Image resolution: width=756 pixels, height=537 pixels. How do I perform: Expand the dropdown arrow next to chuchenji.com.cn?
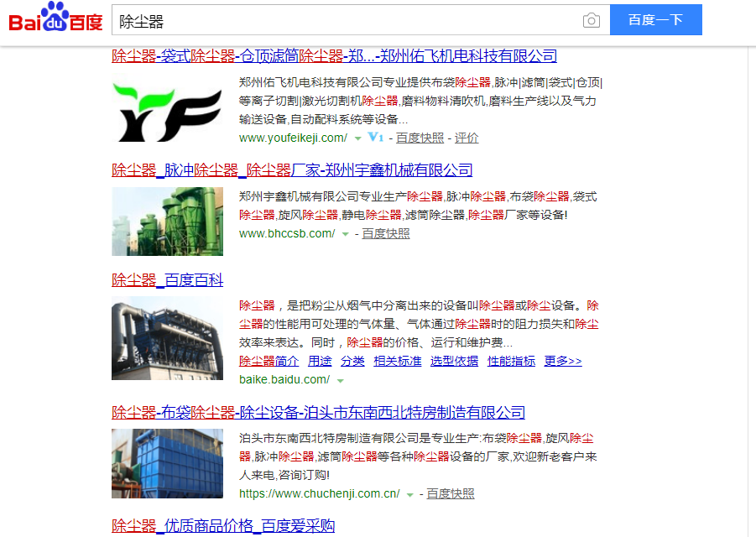pyautogui.click(x=409, y=494)
